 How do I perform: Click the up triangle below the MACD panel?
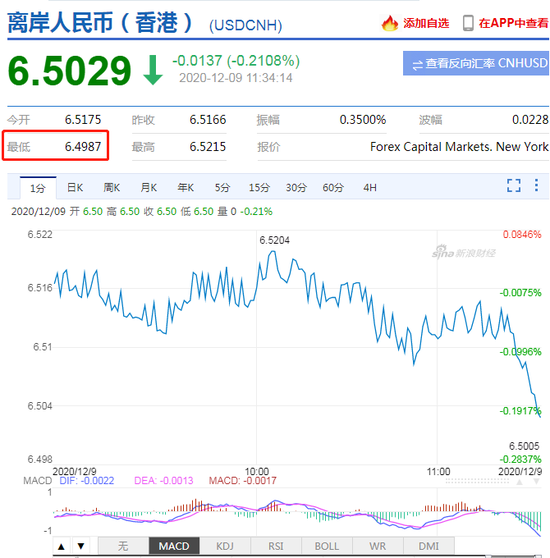tap(61, 546)
